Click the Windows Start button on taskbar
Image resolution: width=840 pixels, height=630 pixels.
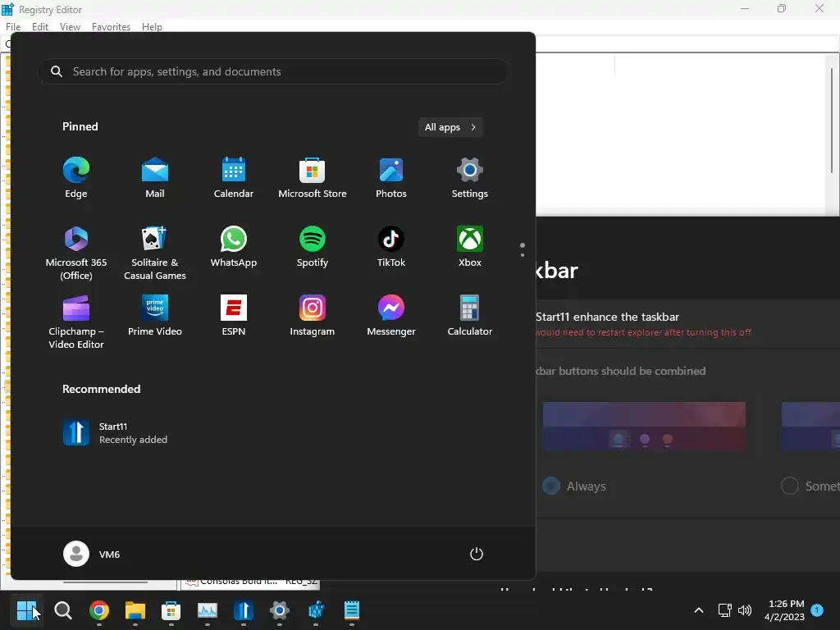click(26, 610)
